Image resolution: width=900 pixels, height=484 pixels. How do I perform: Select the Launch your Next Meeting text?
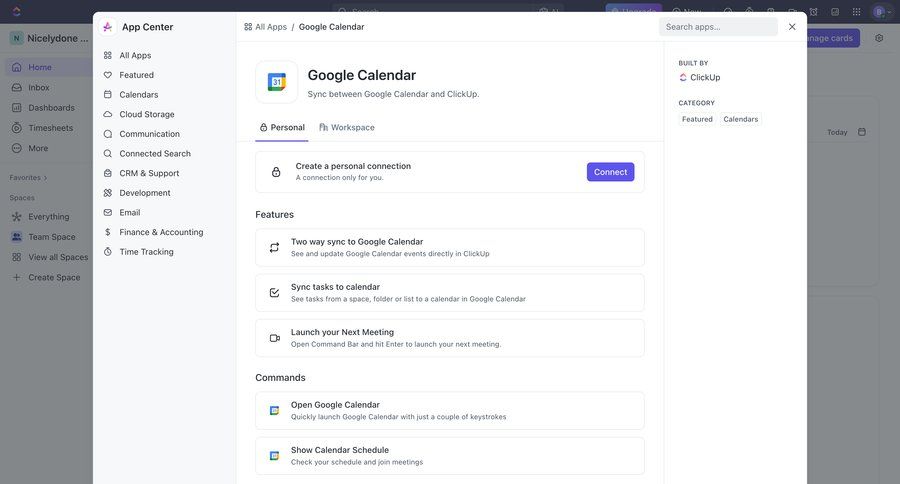click(342, 332)
